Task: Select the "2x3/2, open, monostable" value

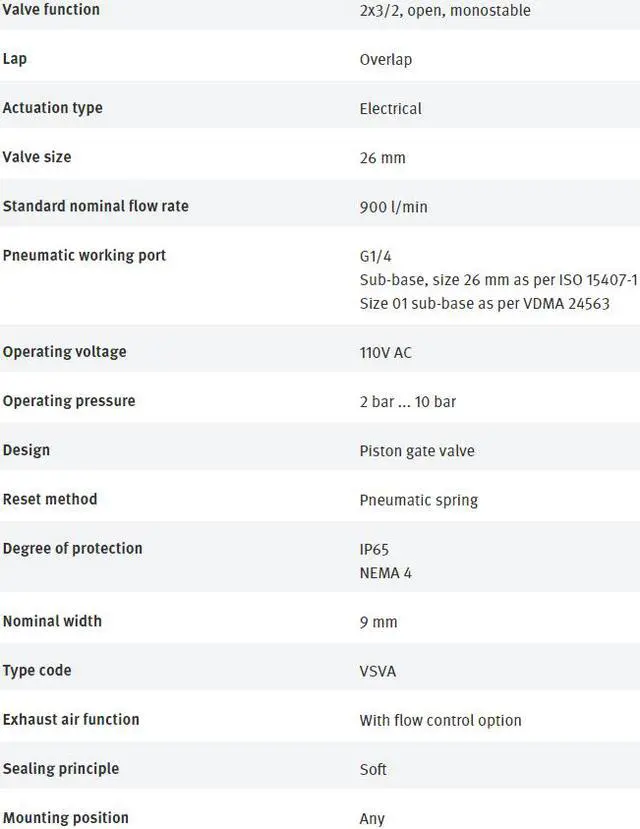Action: 445,11
